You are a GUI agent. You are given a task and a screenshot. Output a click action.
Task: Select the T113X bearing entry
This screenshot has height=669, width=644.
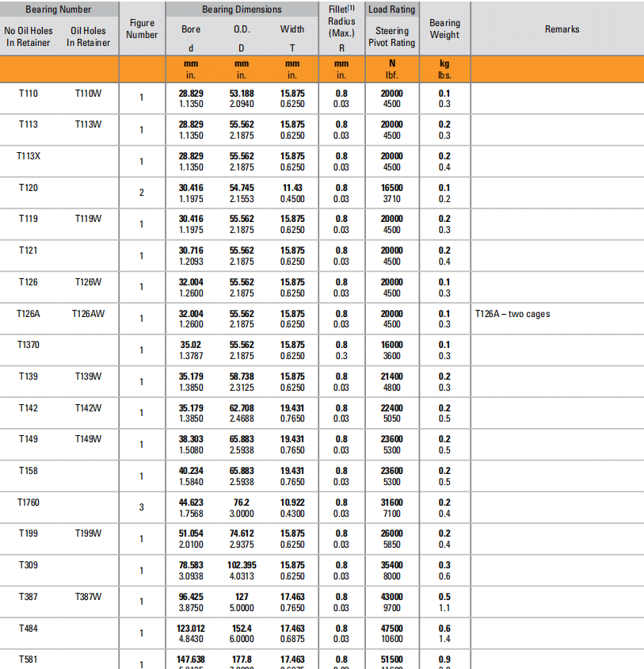tap(29, 156)
